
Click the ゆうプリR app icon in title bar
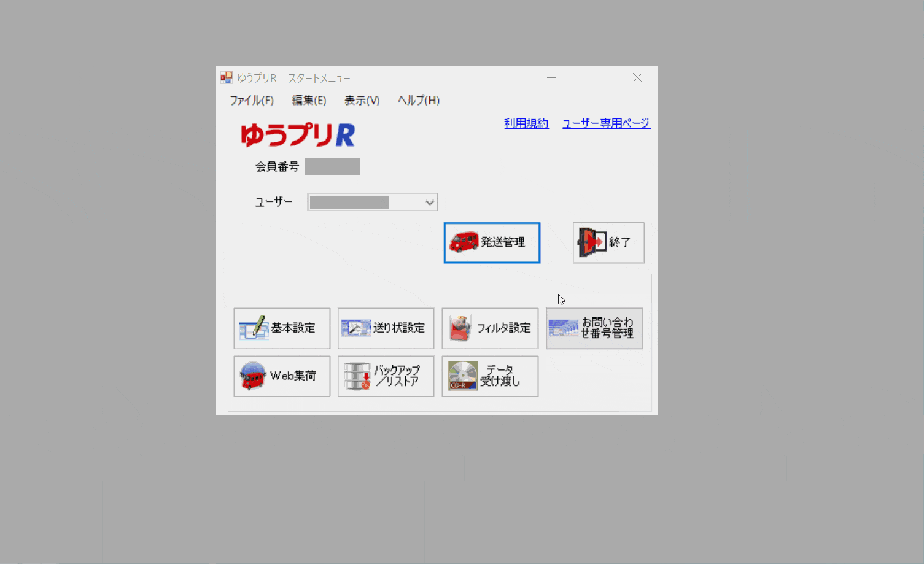pyautogui.click(x=227, y=77)
